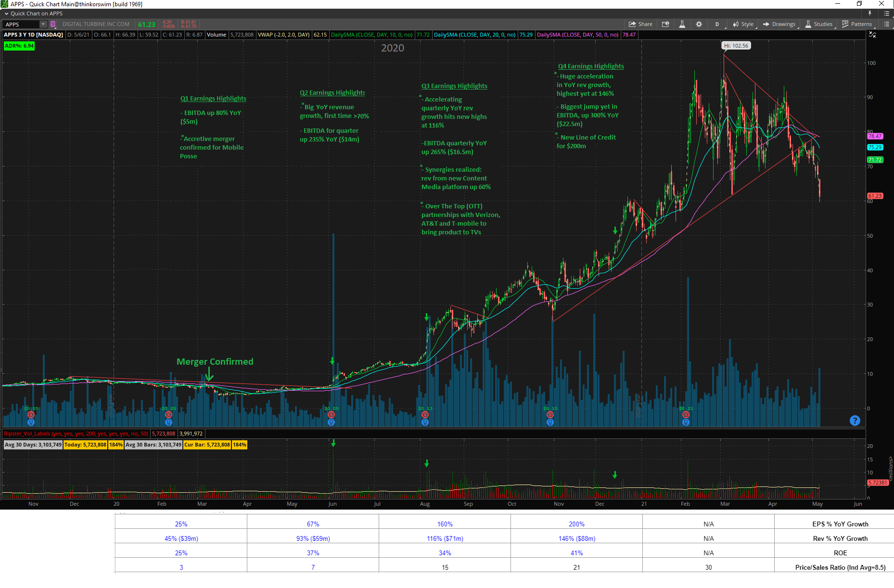Image resolution: width=894 pixels, height=588 pixels.
Task: Open the Patterns menu
Action: click(x=857, y=24)
